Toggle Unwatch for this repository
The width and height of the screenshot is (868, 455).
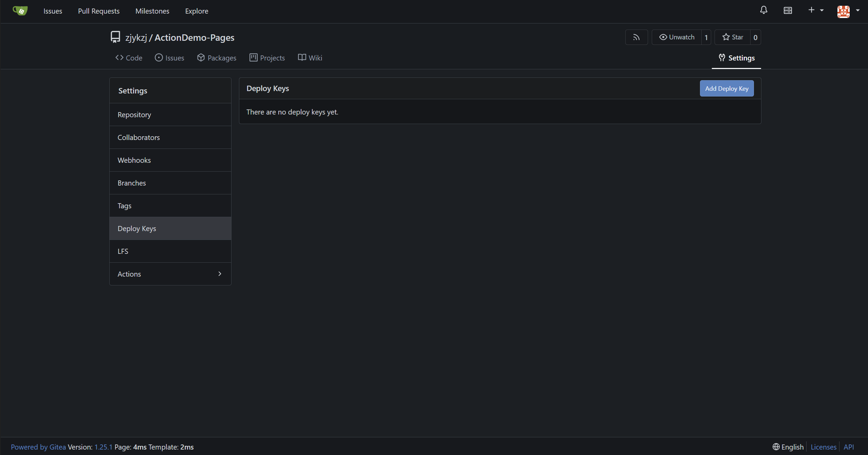[x=677, y=37]
